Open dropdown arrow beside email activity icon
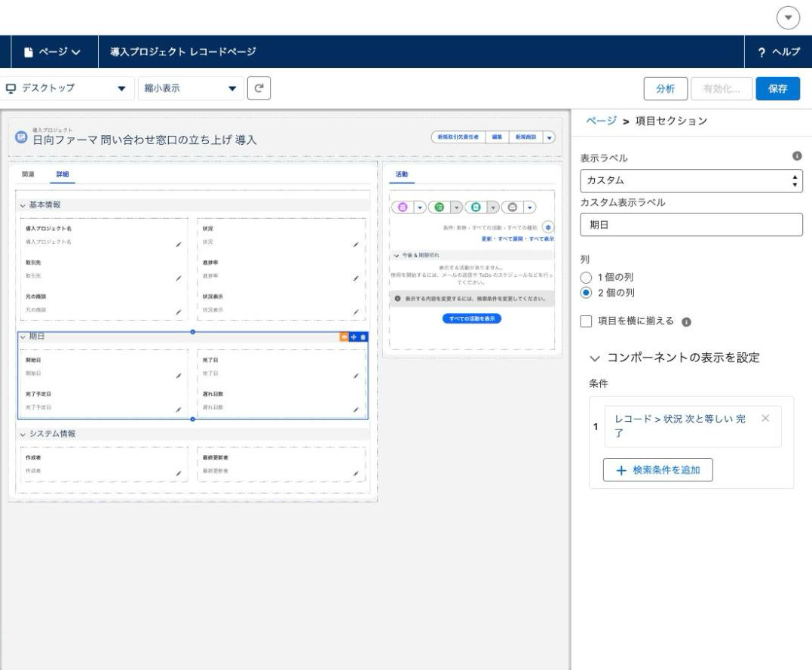Image resolution: width=812 pixels, height=670 pixels. [529, 207]
